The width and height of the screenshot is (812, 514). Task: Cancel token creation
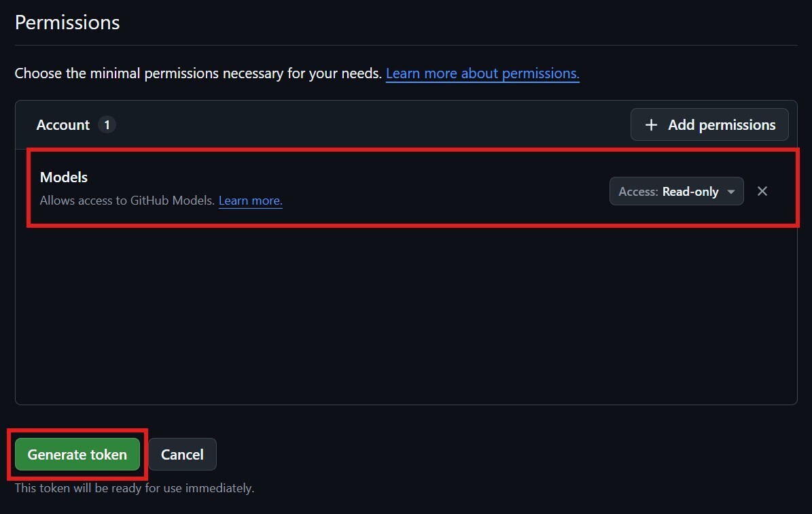[x=182, y=454]
